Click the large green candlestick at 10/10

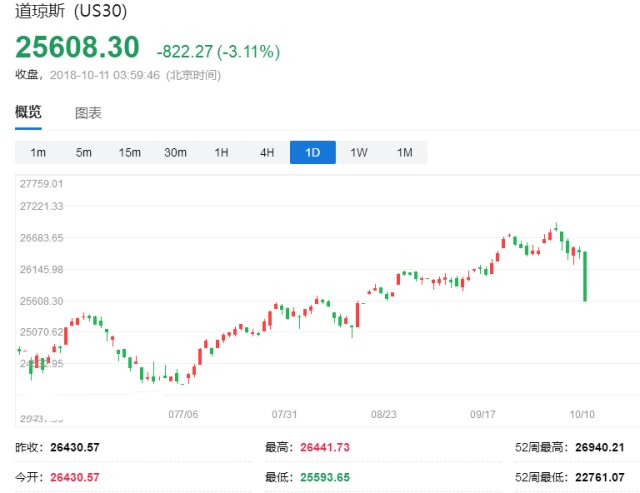click(584, 275)
